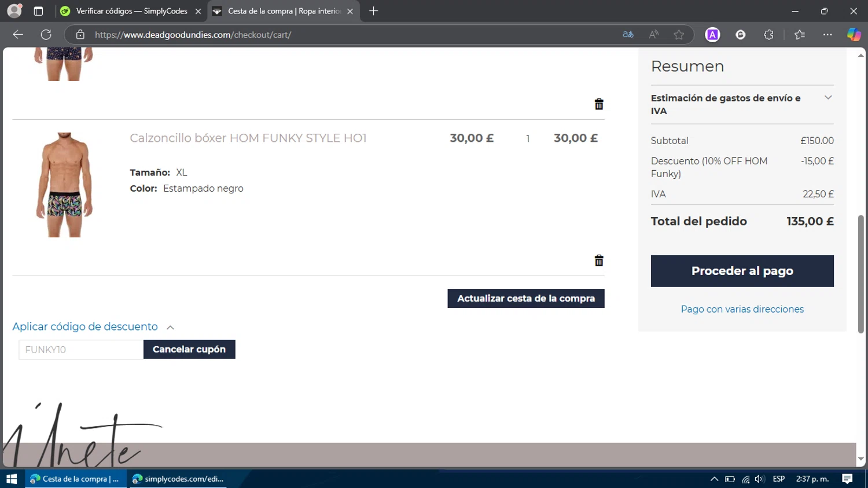868x488 pixels.
Task: View site information lock icon
Action: tap(80, 35)
